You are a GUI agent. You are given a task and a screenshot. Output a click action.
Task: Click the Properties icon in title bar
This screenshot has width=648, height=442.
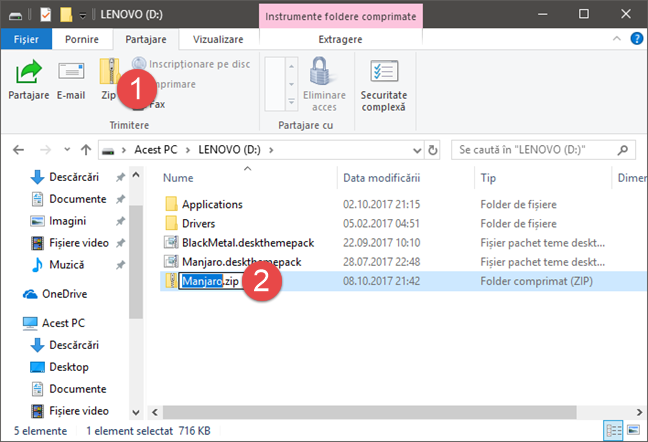pyautogui.click(x=45, y=15)
